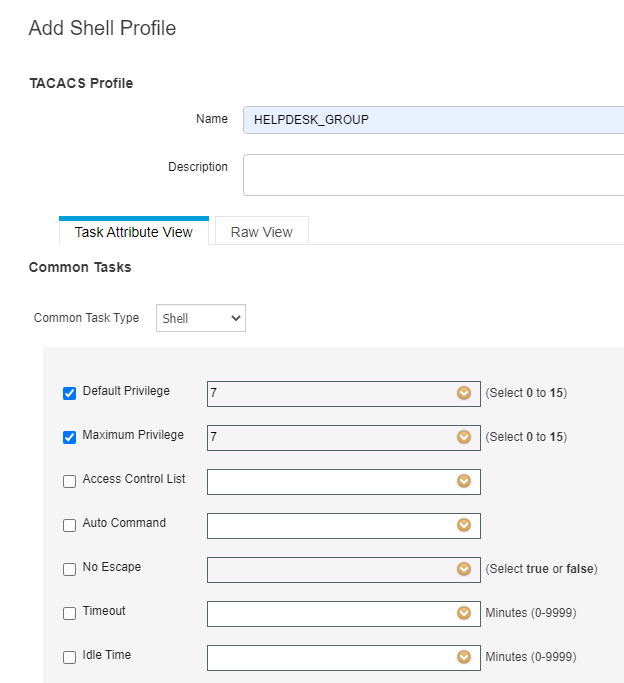Open the Idle Time orange arrow icon
The width and height of the screenshot is (624, 683).
[464, 657]
